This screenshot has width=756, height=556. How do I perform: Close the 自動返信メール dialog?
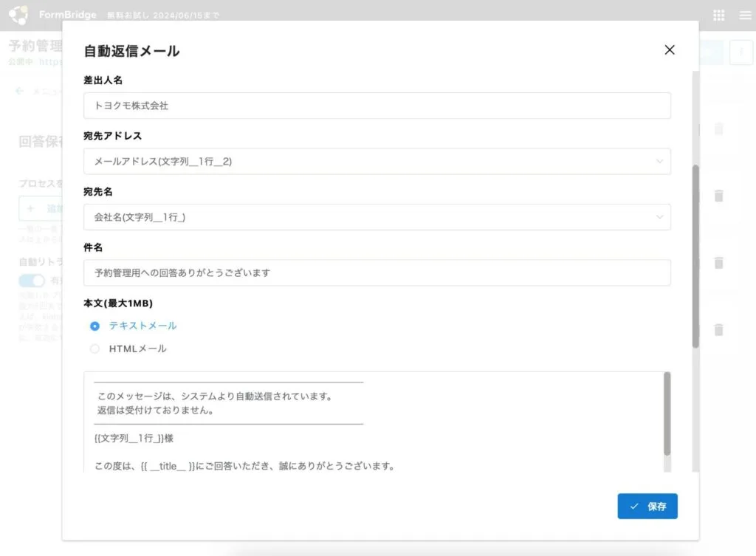(x=669, y=50)
